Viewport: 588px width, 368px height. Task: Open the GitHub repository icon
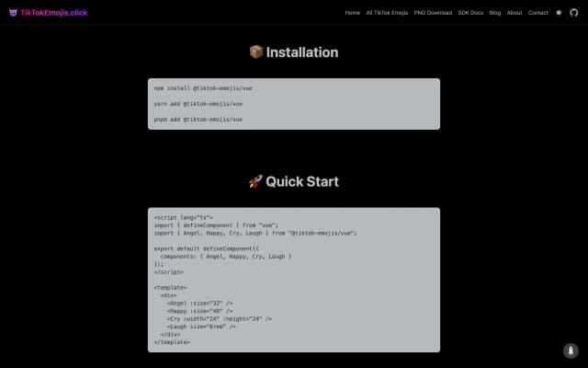(x=574, y=13)
